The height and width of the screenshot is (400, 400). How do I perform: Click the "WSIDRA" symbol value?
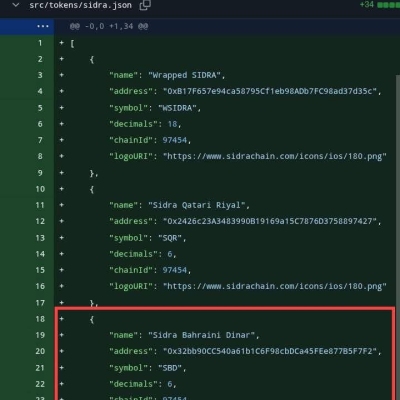177,108
